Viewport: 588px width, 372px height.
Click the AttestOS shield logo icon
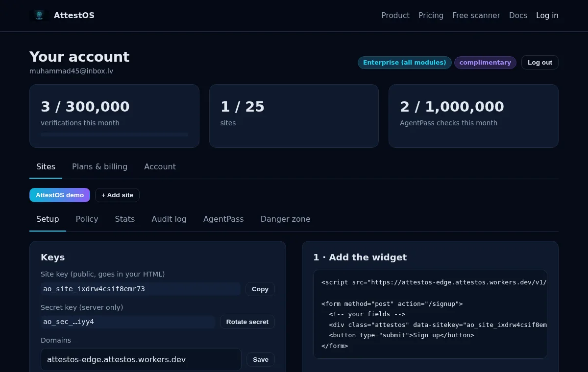(39, 15)
